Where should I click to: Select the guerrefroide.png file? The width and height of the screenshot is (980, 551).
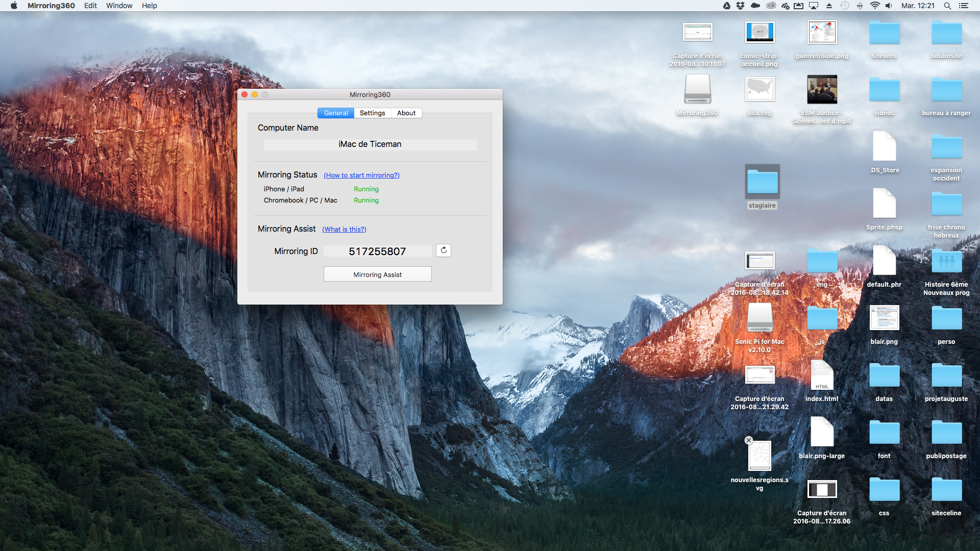click(822, 33)
